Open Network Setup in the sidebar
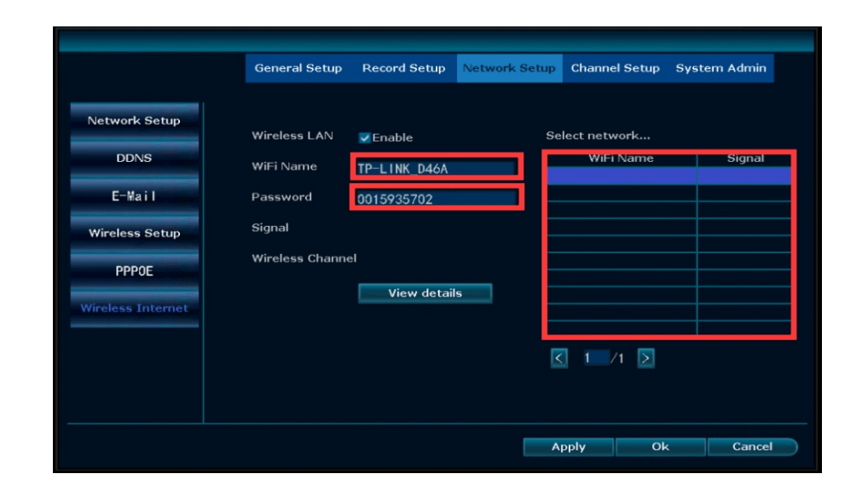Image resolution: width=868 pixels, height=497 pixels. tap(134, 121)
